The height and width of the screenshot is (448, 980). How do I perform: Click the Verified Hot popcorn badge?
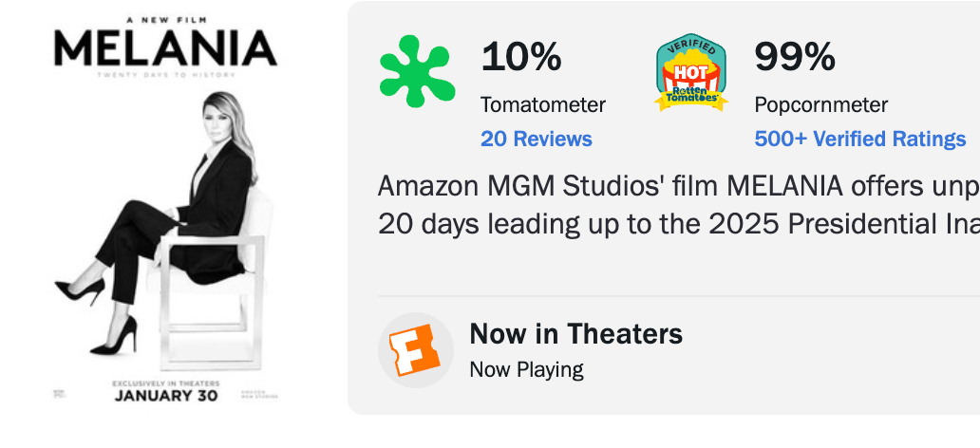692,73
